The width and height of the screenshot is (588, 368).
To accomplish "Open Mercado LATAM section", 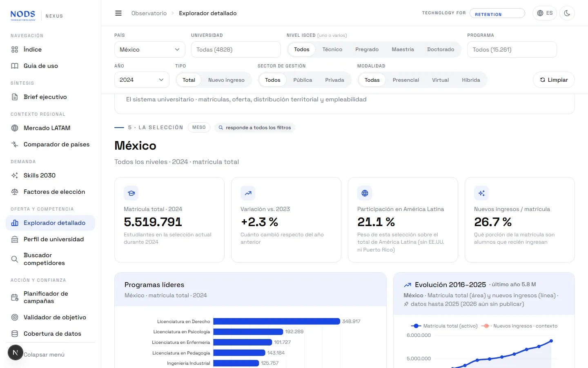I will (51, 128).
